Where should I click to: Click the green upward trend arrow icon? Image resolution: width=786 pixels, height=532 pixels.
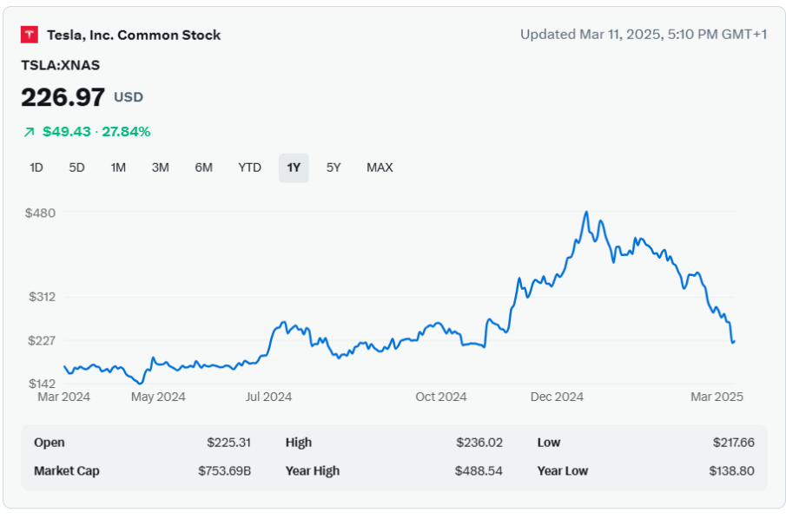pos(29,132)
